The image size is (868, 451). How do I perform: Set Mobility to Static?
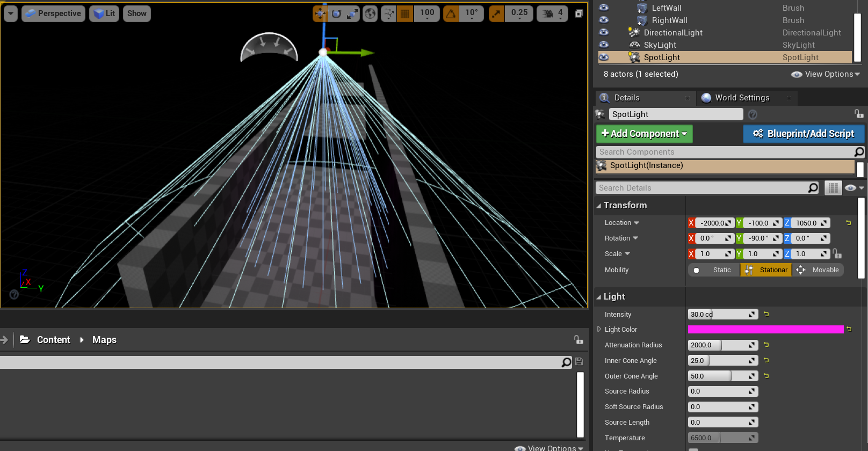714,270
